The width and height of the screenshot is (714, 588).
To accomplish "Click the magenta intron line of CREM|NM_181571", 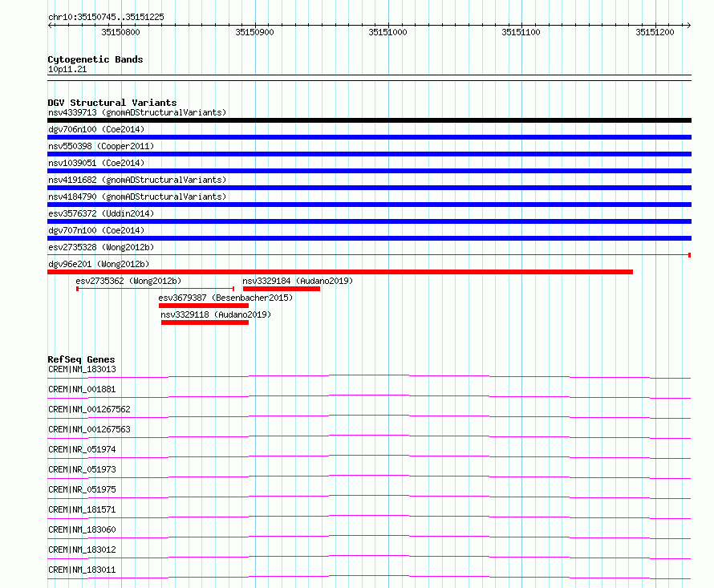I will (369, 516).
